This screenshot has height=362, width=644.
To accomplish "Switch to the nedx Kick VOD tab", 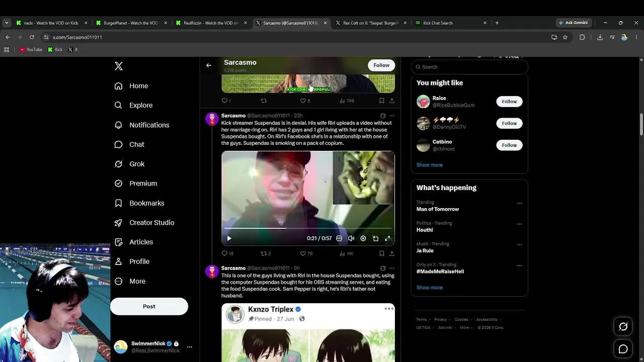I will 51,23.
